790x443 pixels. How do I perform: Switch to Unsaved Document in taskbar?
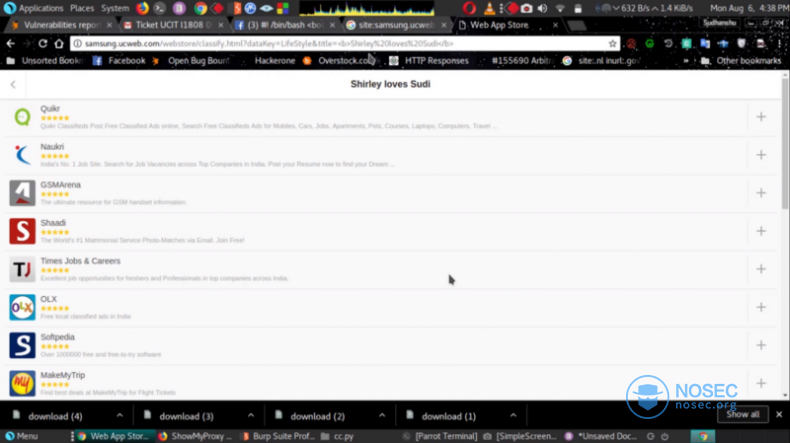pyautogui.click(x=601, y=436)
